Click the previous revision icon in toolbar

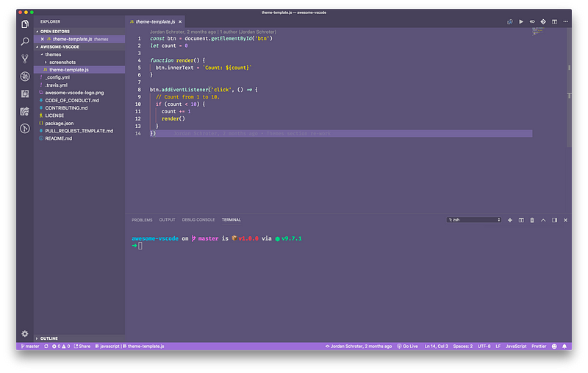pos(532,22)
